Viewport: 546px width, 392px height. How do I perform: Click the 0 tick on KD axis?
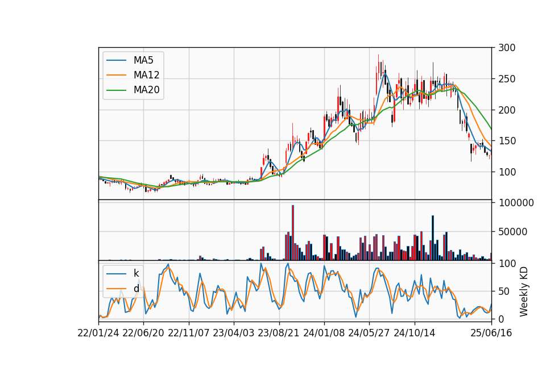coord(501,319)
